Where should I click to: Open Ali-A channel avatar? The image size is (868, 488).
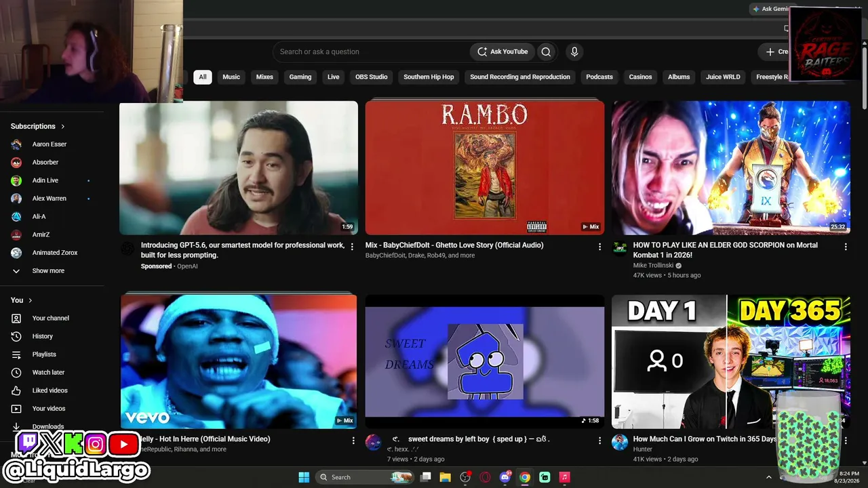[16, 217]
